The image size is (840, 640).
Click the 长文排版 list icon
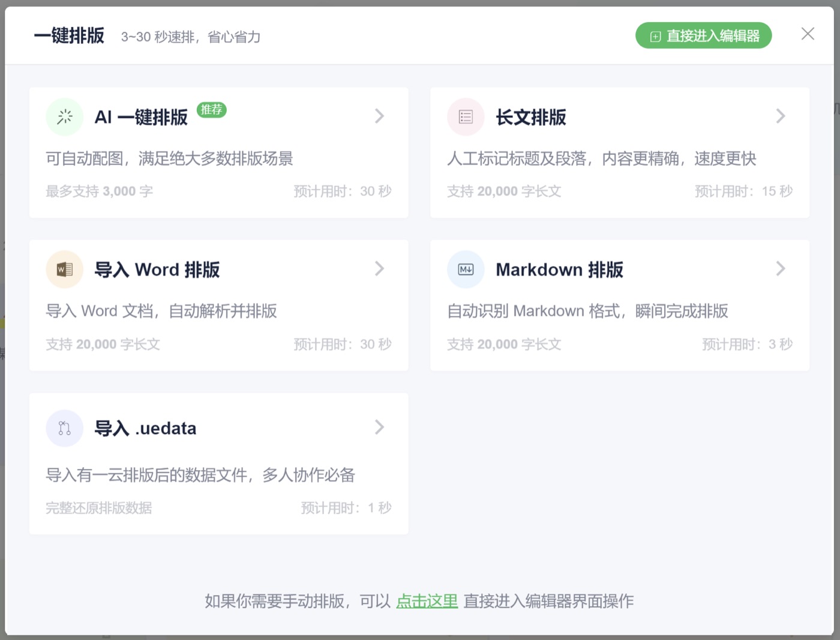pos(466,116)
